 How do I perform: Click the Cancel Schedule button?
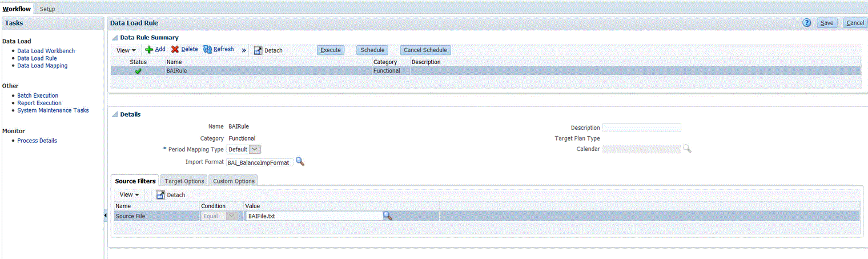pyautogui.click(x=425, y=50)
